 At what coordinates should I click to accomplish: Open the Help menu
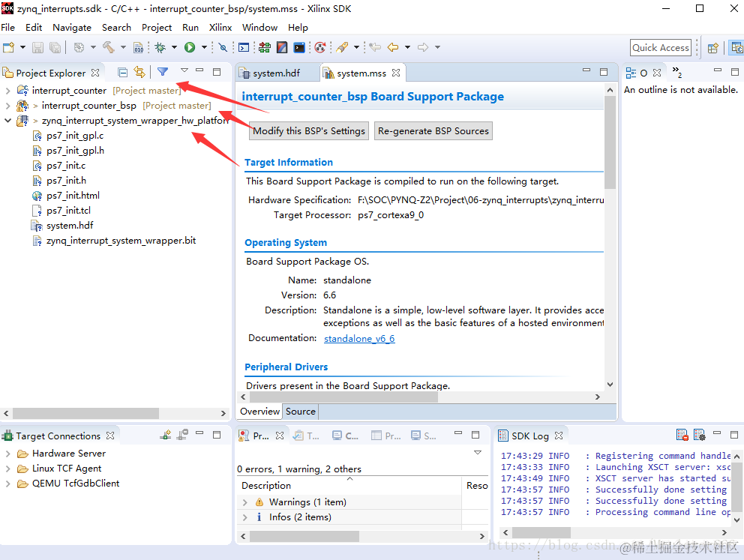click(298, 28)
